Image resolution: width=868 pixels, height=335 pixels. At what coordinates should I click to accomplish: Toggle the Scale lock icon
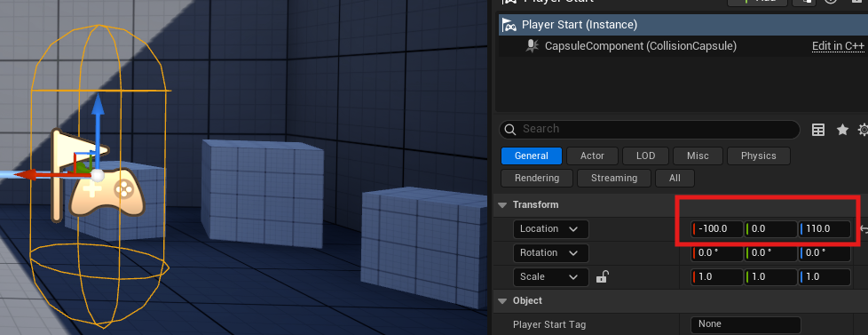[603, 276]
